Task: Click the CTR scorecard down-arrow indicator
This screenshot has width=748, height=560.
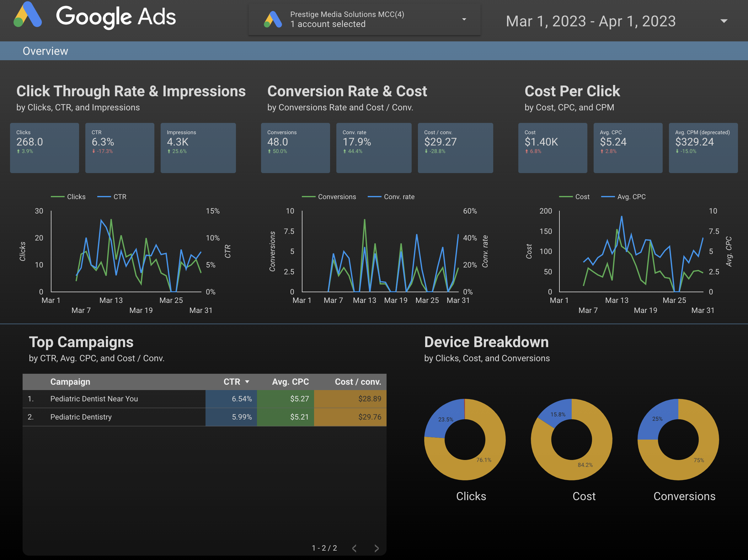Action: 94,151
